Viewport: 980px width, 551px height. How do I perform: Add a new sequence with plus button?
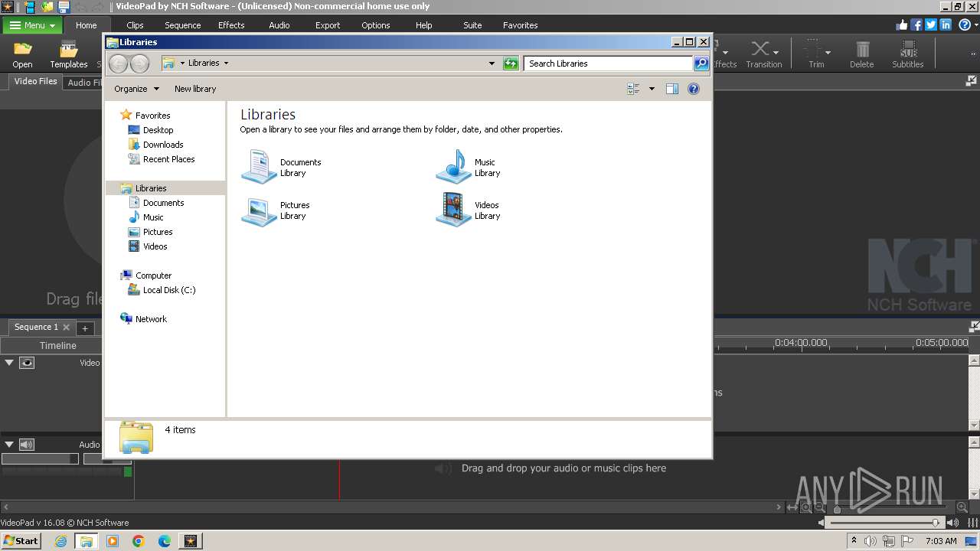(85, 328)
